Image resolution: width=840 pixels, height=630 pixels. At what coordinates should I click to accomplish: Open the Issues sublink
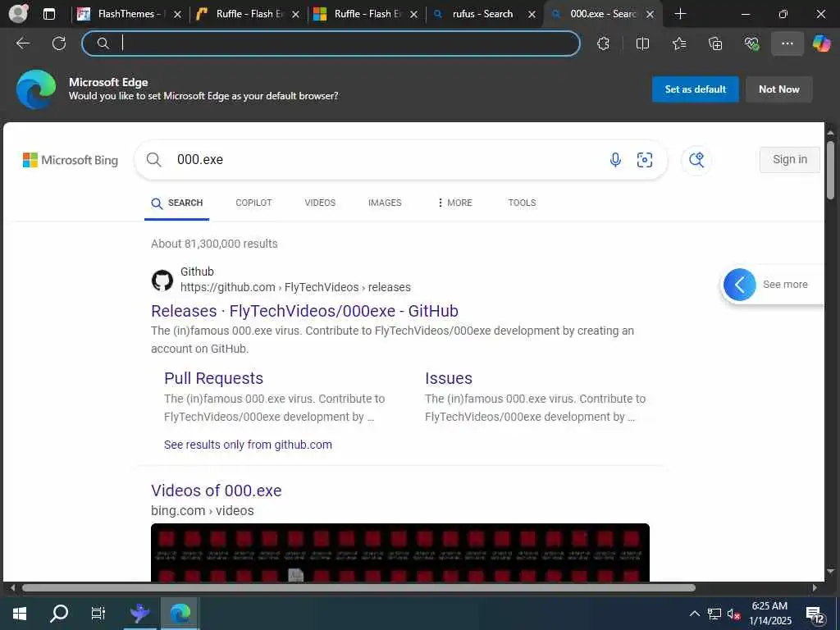[x=449, y=378]
